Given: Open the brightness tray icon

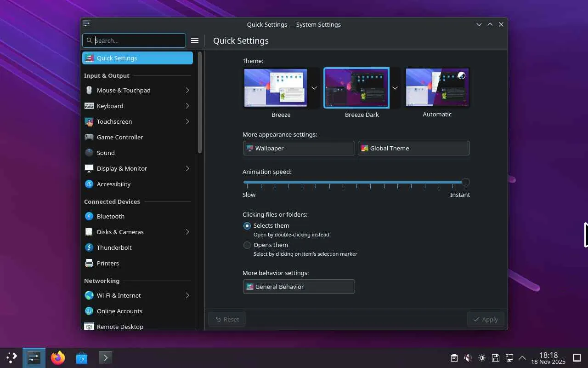Looking at the screenshot, I should 481,358.
